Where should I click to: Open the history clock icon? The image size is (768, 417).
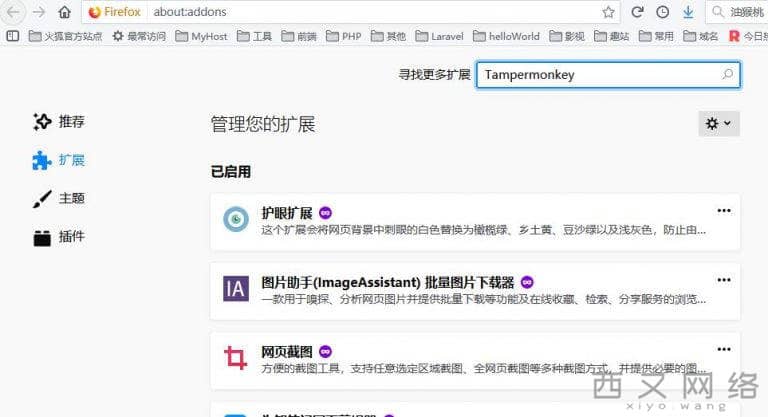coord(662,12)
